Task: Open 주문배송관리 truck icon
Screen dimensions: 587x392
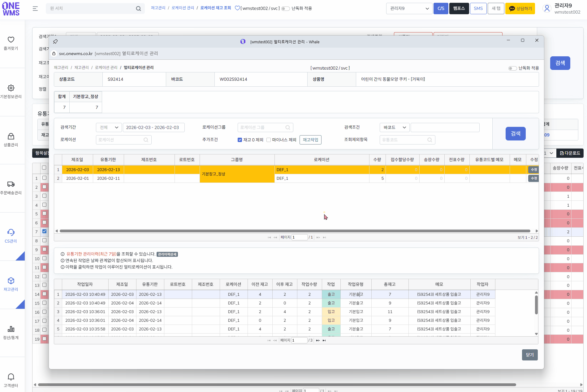Action: tap(11, 184)
